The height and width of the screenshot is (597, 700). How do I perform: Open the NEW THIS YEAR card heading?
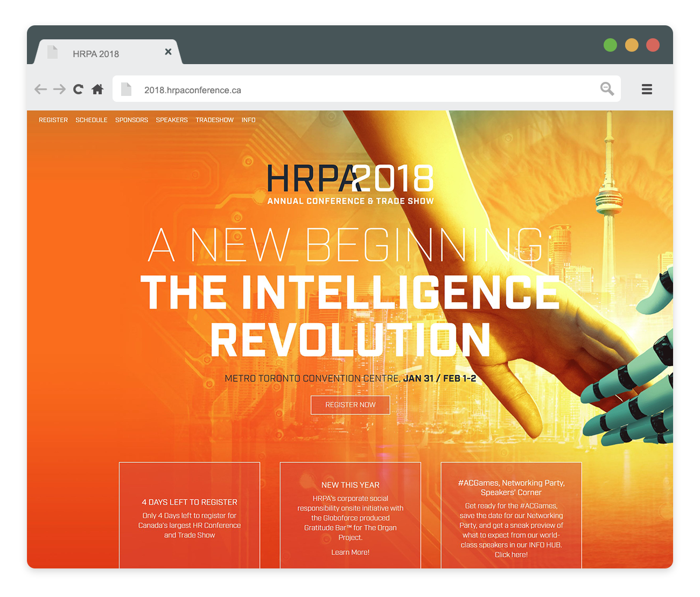point(351,485)
